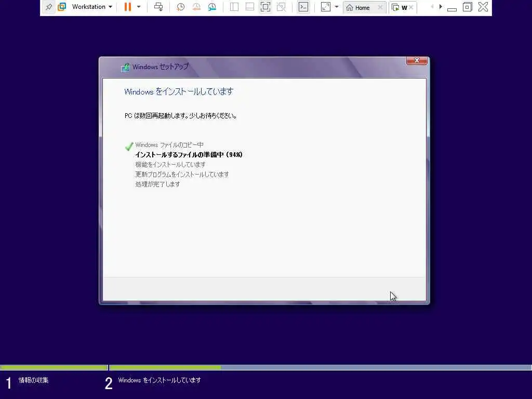This screenshot has height=399, width=532.
Task: Take a snapshot of this virtual machine
Action: tap(180, 7)
